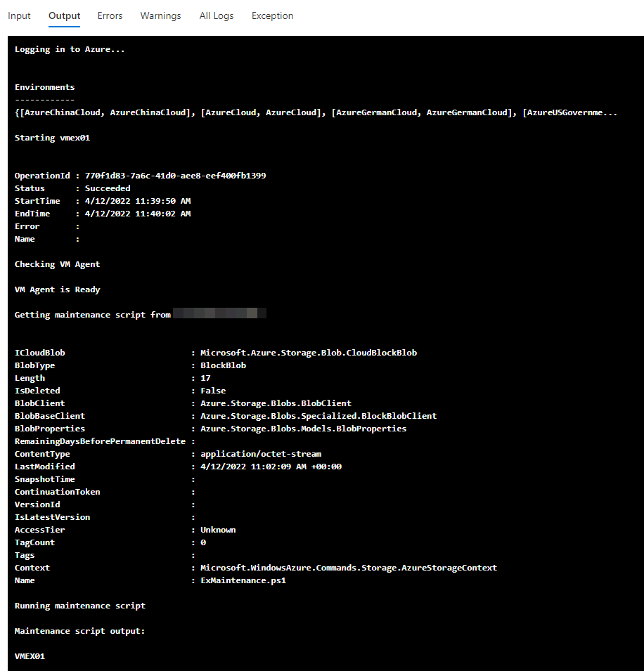Click the ICloudBlob CloudBlockBlob value

click(x=309, y=353)
